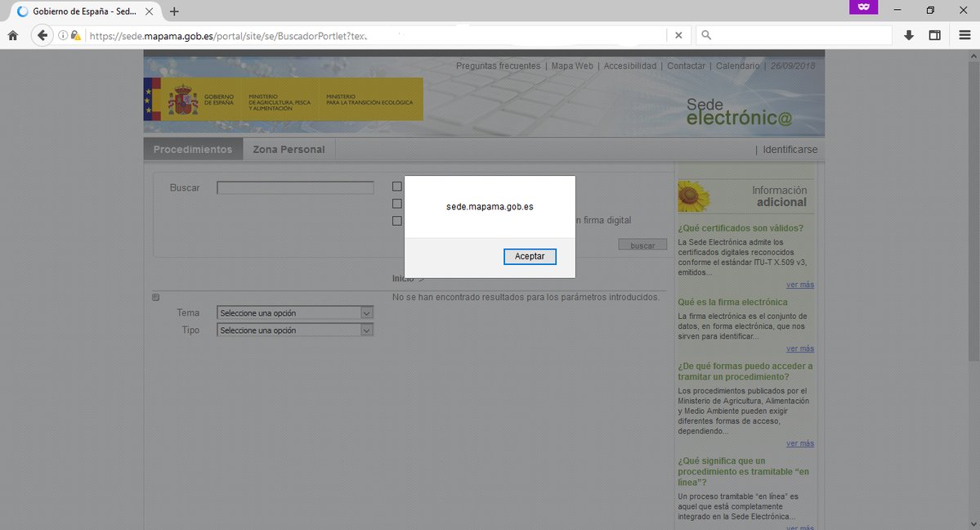Open a new tab with plus icon
980x530 pixels.
174,11
